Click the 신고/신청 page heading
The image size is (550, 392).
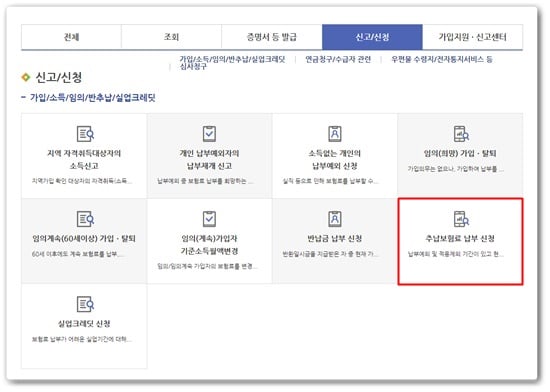[x=59, y=77]
